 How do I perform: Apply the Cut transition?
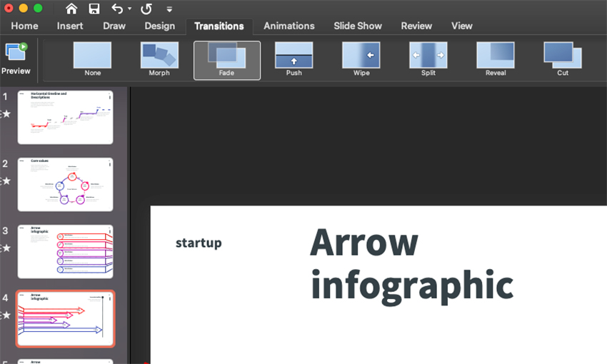[x=563, y=59]
